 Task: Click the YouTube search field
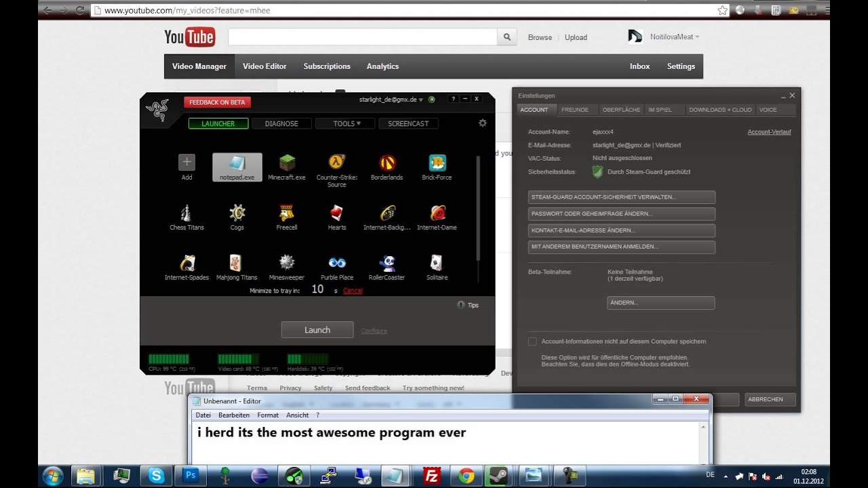[x=363, y=37]
